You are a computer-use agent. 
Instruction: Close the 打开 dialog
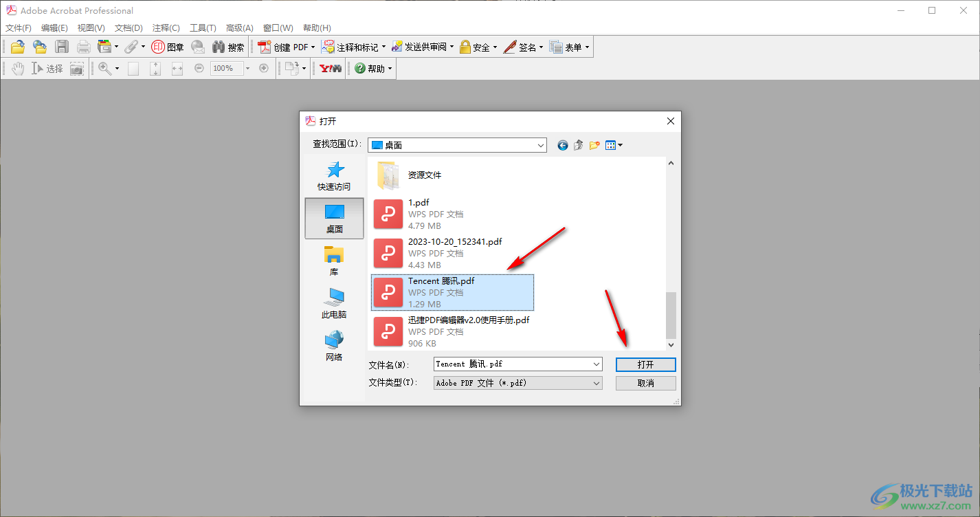coord(671,121)
